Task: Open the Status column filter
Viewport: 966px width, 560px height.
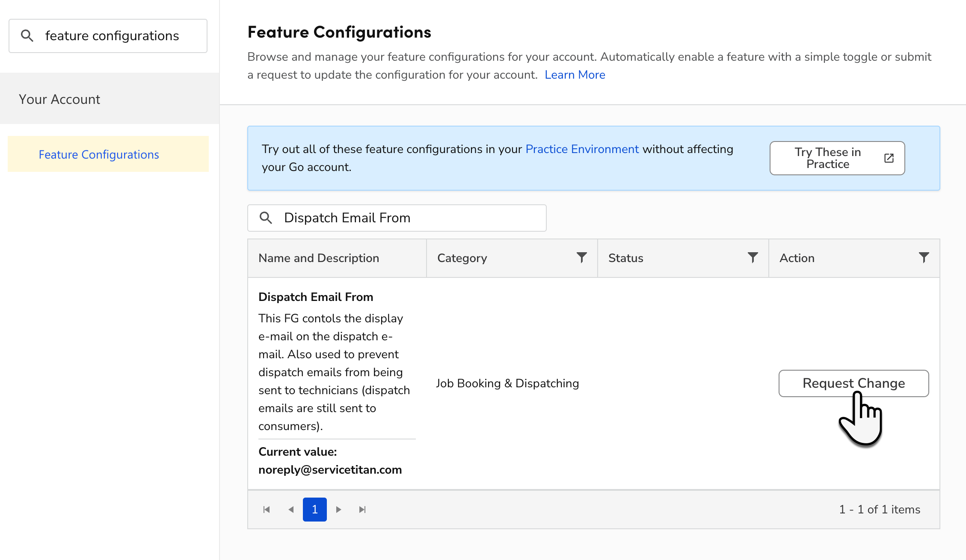Action: pyautogui.click(x=752, y=257)
